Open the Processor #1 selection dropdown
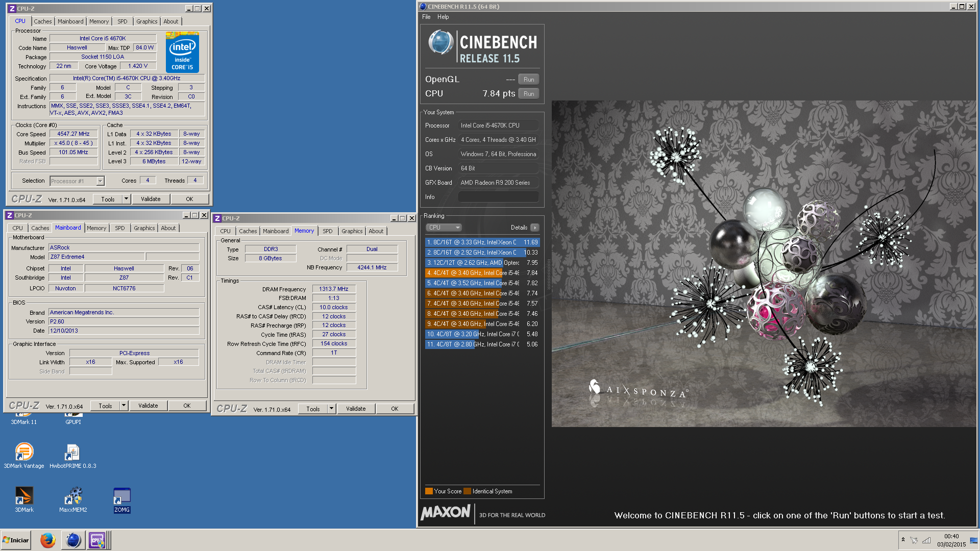Image resolution: width=980 pixels, height=551 pixels. point(77,181)
